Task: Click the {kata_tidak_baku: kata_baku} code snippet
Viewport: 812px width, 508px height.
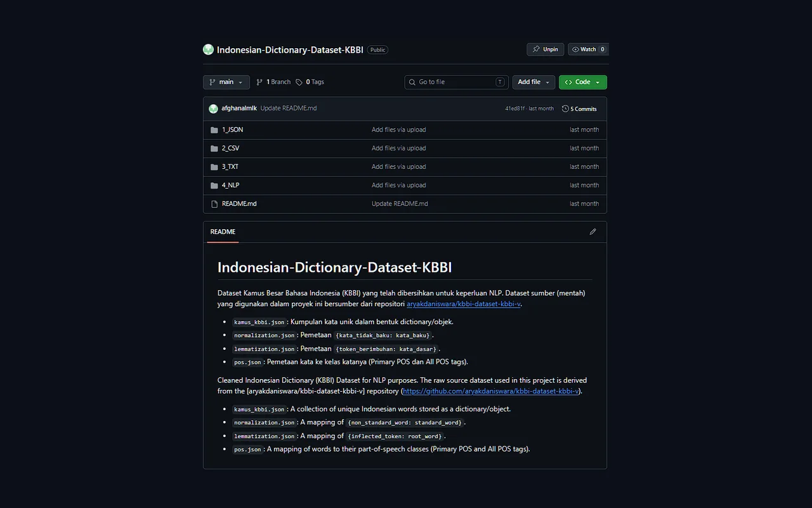Action: (x=383, y=335)
